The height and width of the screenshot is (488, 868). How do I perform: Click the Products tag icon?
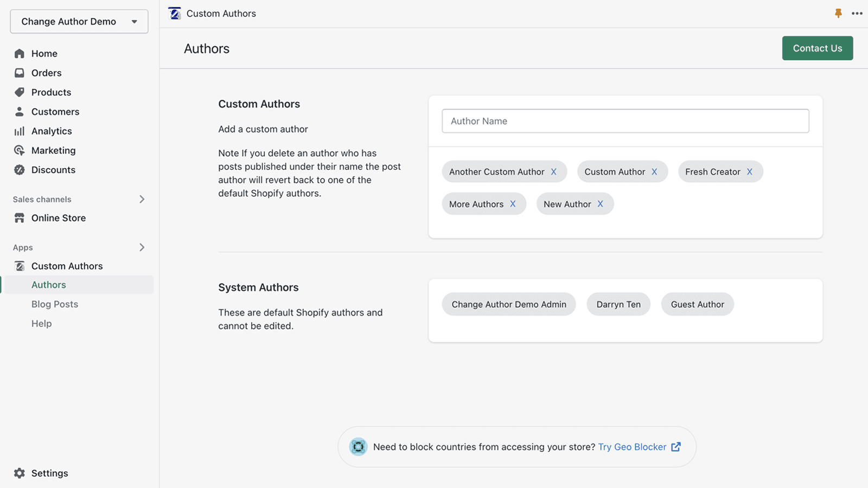point(20,92)
